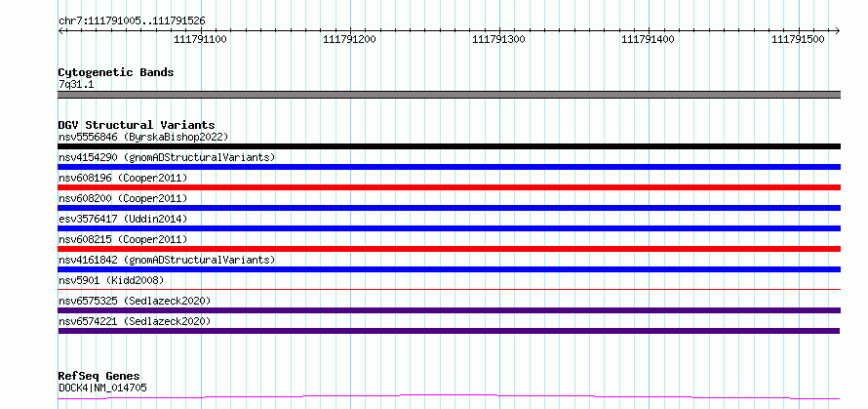Open variant nsv6575325 (Sedlazeck2020) label

[x=135, y=301]
